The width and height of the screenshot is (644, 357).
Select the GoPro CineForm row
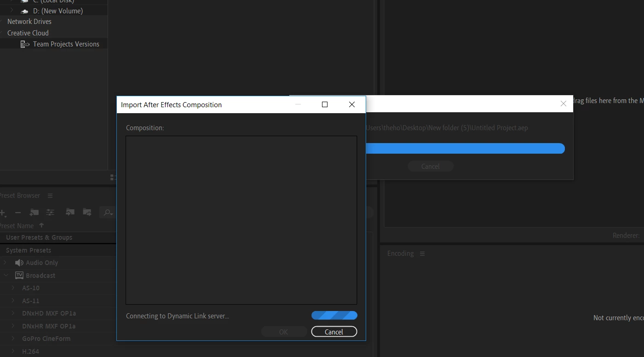pos(58,339)
